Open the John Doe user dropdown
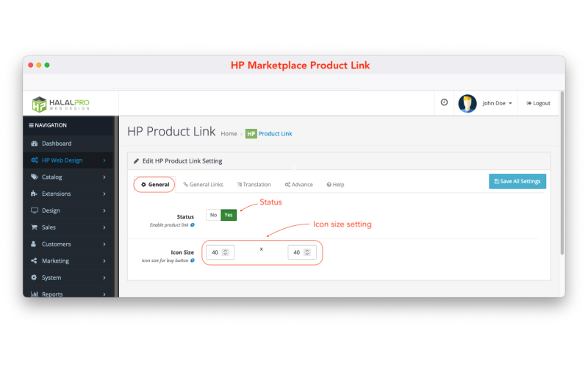The width and height of the screenshot is (588, 368). [x=497, y=103]
